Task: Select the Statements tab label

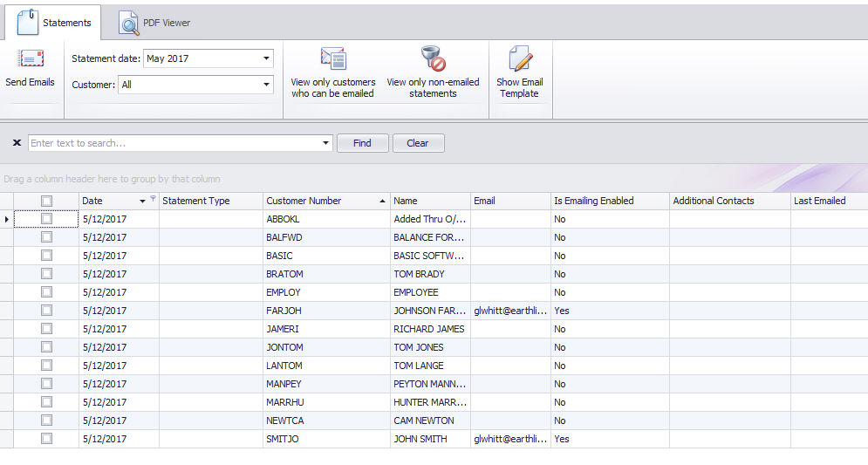Action: pos(67,23)
